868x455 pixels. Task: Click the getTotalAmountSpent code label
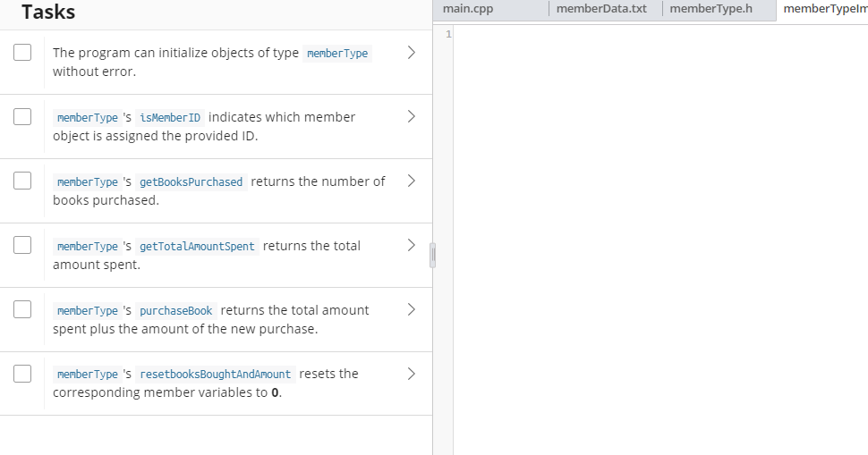197,247
